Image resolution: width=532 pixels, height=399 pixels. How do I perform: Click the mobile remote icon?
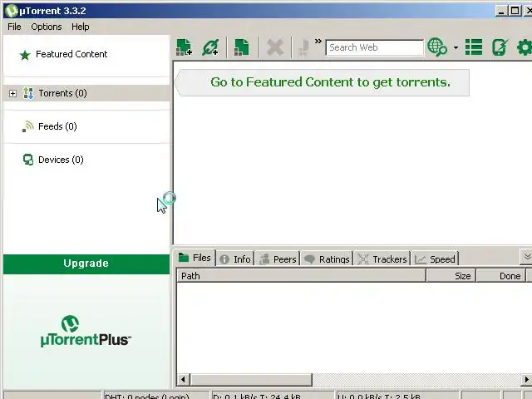pyautogui.click(x=500, y=47)
